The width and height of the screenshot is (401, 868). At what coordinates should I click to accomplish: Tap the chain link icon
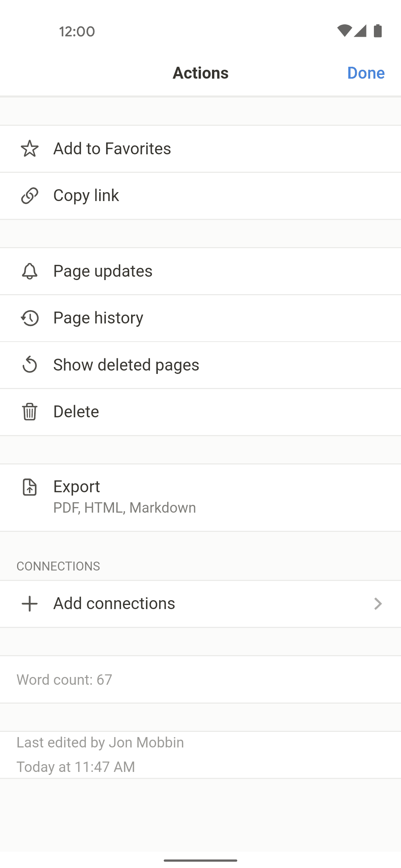click(x=30, y=195)
